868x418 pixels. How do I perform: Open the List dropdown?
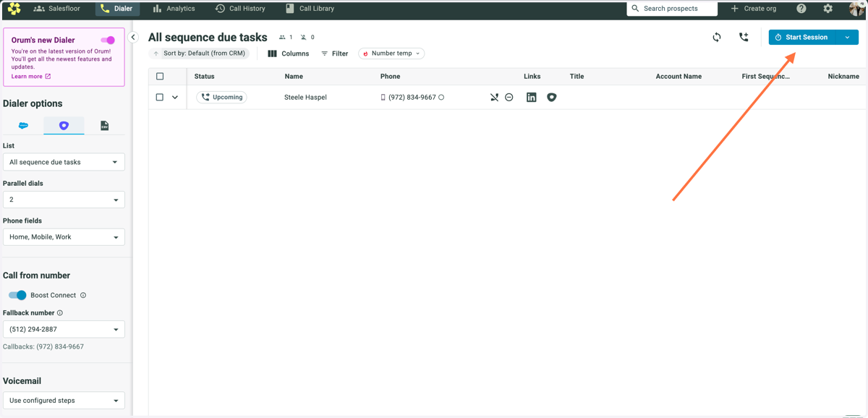pos(64,162)
